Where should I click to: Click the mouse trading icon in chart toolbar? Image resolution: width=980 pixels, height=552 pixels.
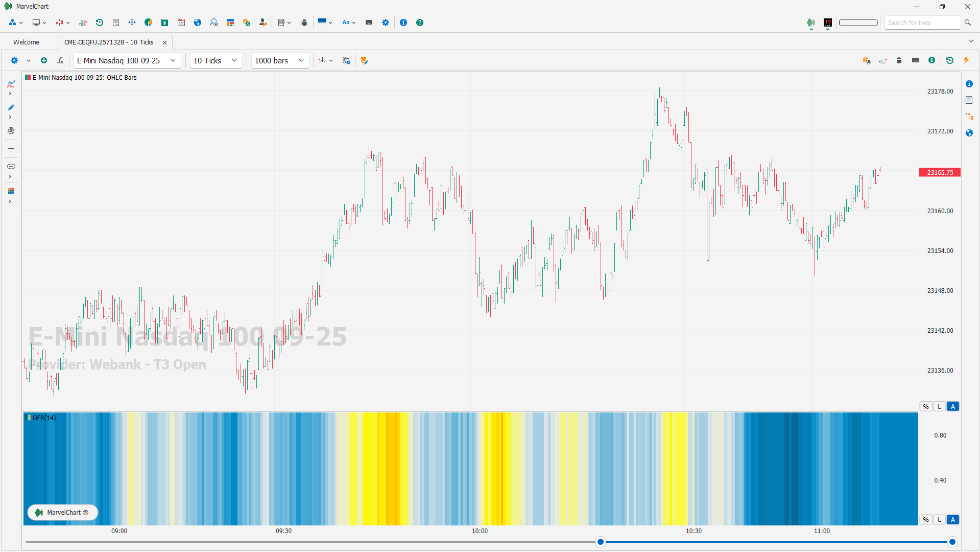[899, 60]
